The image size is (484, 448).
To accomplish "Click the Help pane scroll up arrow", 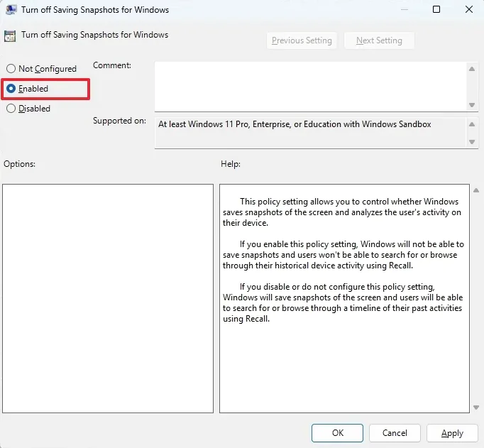I will coord(476,190).
